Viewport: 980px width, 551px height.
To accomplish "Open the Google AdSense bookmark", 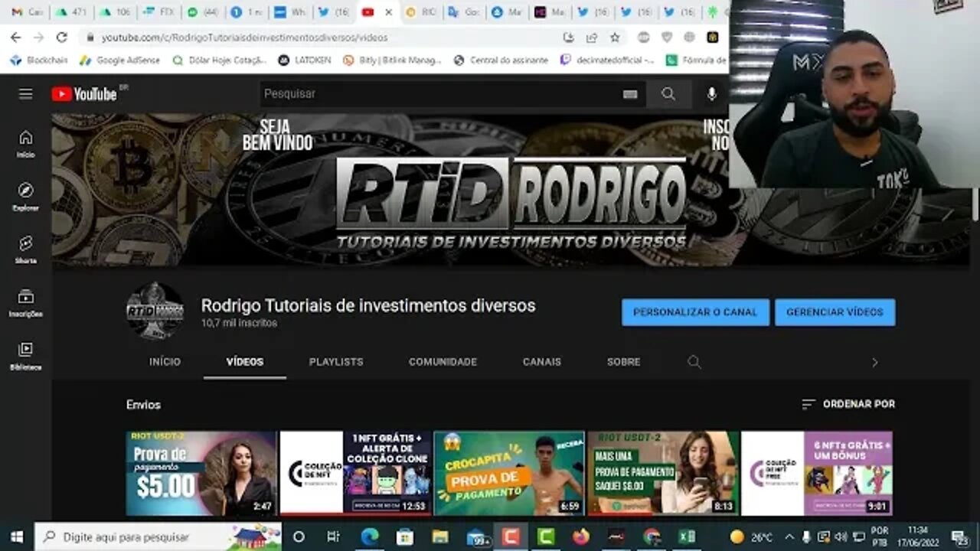I will click(x=119, y=60).
